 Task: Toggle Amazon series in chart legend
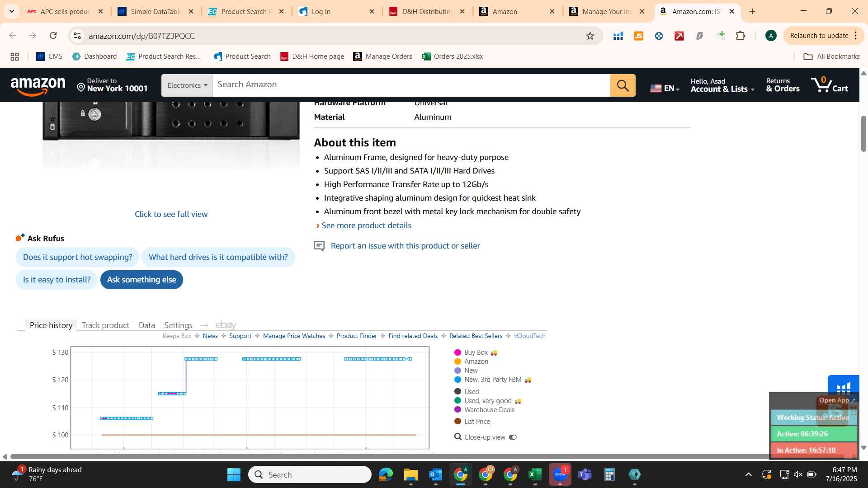471,361
